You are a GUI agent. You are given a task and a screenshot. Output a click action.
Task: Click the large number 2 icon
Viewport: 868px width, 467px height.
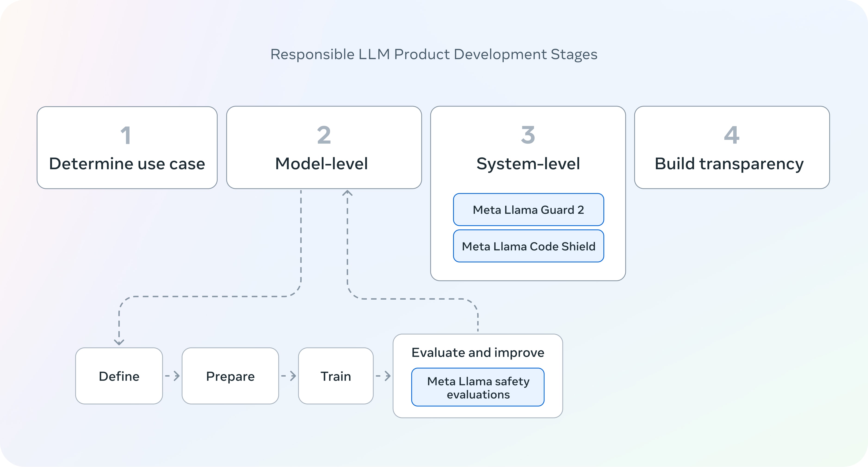(324, 135)
